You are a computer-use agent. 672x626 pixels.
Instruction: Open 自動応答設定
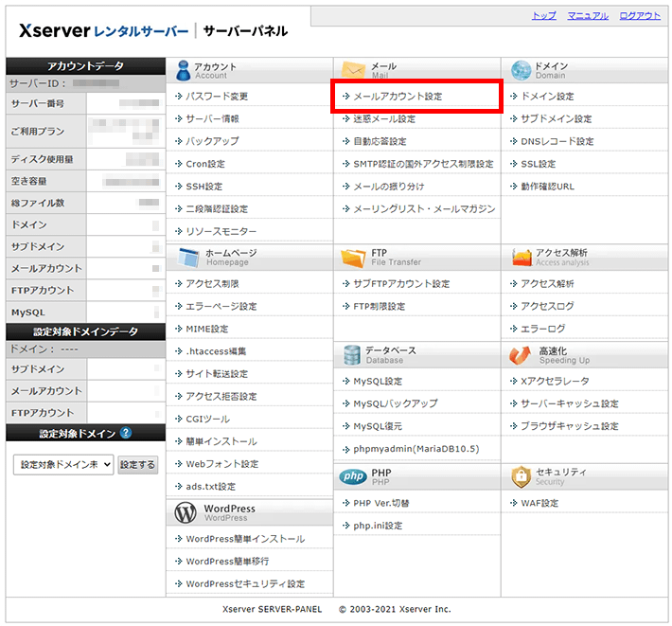[x=380, y=141]
